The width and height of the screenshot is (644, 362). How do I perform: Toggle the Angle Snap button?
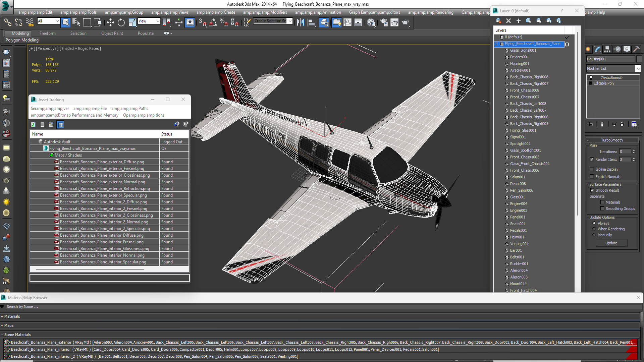pos(213,22)
